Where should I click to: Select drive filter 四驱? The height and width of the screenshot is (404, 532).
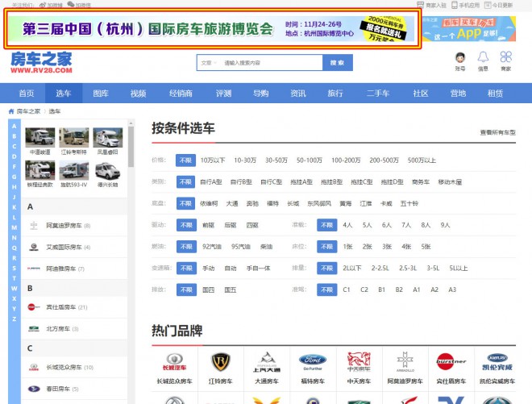tap(252, 225)
